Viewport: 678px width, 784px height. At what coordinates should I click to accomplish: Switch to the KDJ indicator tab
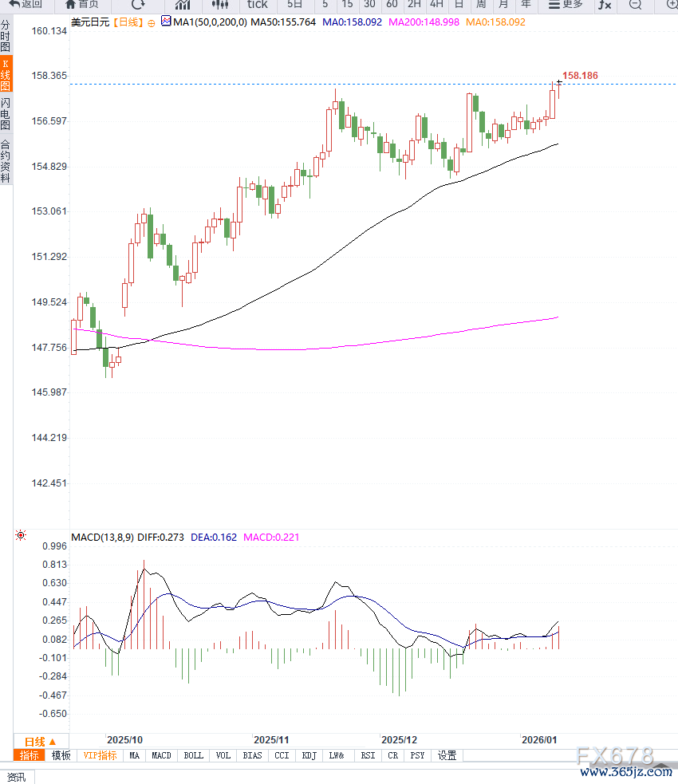(x=309, y=755)
